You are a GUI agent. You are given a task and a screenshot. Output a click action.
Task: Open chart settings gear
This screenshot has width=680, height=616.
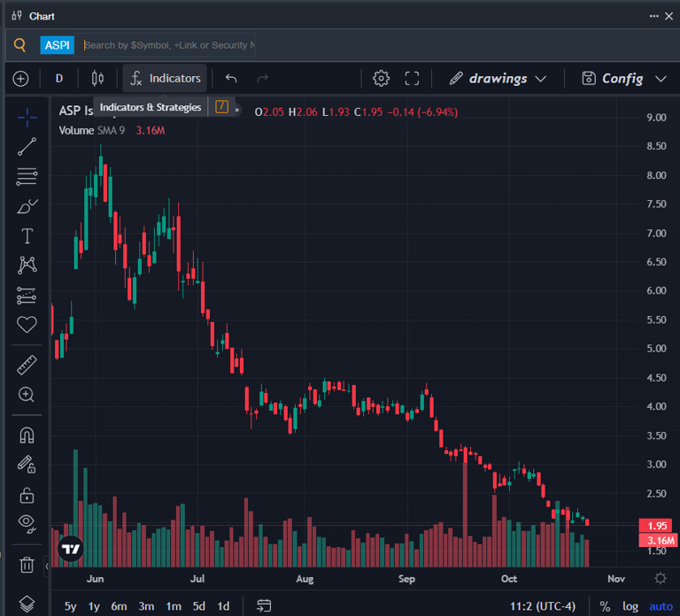[382, 79]
